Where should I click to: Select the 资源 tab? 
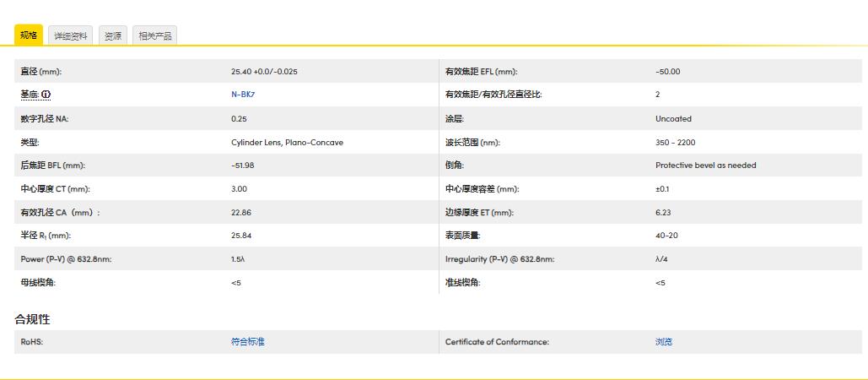pos(112,35)
